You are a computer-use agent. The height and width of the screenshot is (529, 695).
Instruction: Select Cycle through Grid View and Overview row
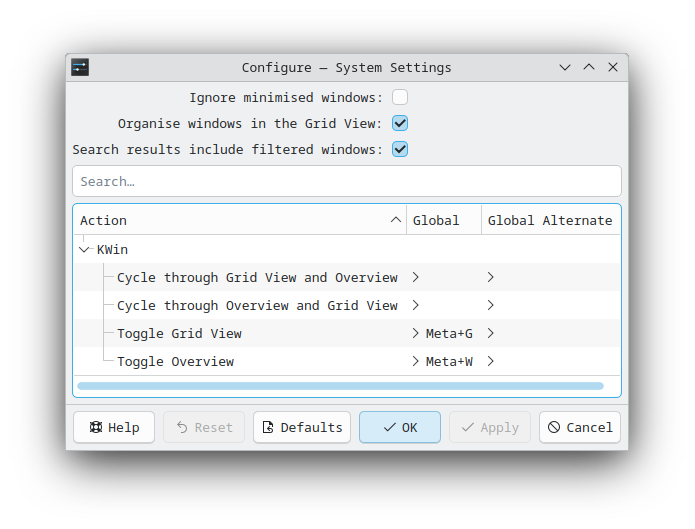347,277
